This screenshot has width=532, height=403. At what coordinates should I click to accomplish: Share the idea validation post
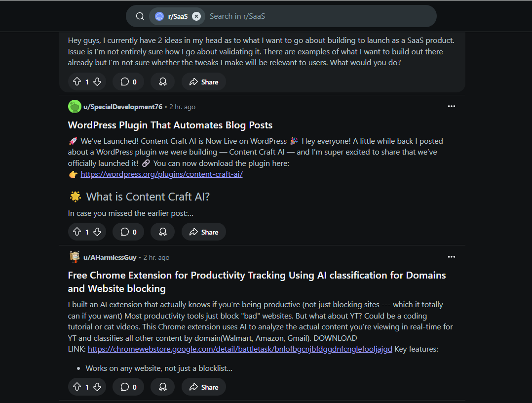203,82
